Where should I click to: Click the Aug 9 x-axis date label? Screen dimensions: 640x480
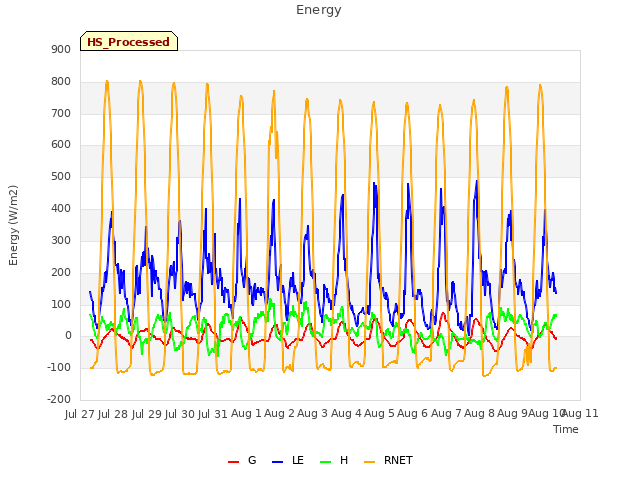click(513, 414)
